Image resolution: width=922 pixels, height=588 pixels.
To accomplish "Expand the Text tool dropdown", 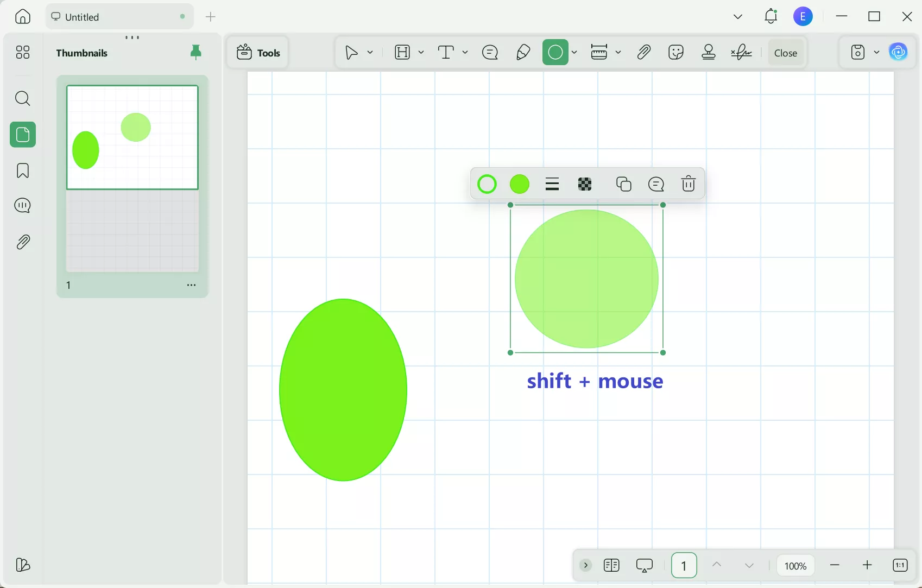I will pyautogui.click(x=465, y=52).
